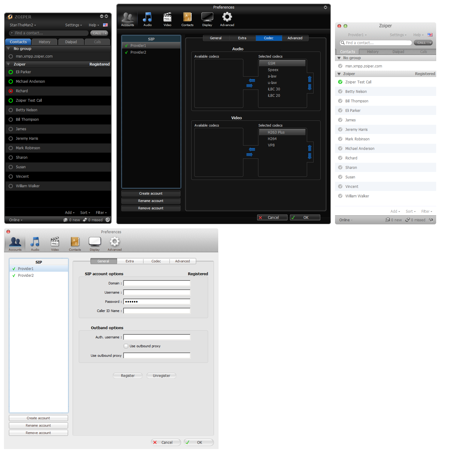The height and width of the screenshot is (453, 476).
Task: Switch to Dialpad tab in dark Zoiper
Action: [x=71, y=42]
